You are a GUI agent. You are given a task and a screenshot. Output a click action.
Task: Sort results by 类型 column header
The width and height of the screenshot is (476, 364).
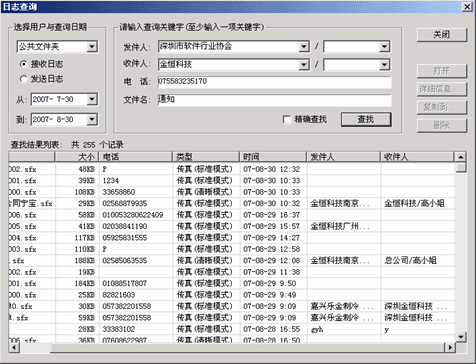point(206,157)
